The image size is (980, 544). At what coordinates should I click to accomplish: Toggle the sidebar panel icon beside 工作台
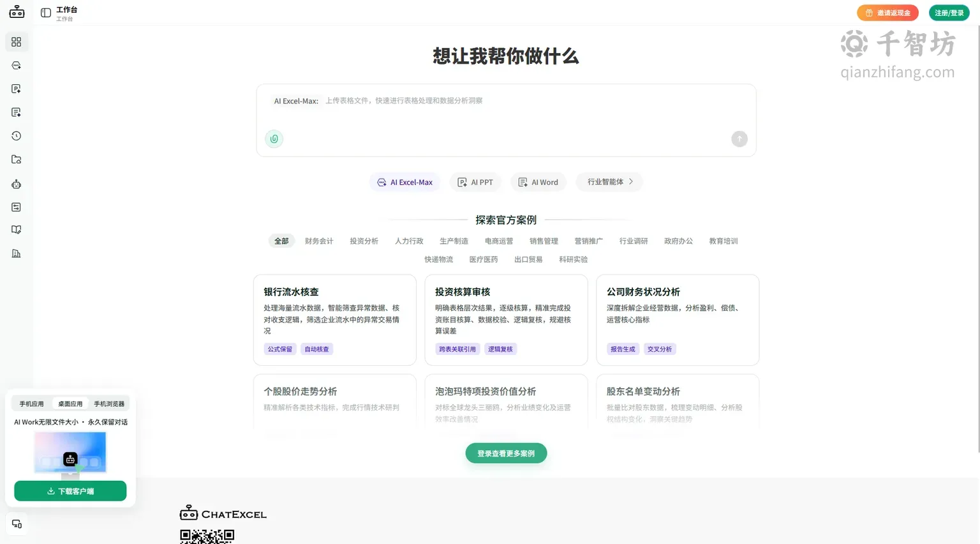coord(46,13)
